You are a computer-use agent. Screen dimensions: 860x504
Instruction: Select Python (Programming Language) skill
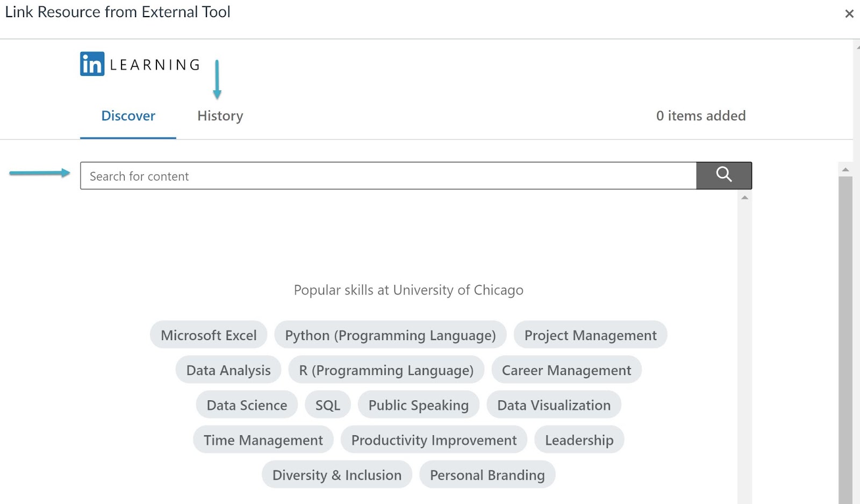pos(390,335)
